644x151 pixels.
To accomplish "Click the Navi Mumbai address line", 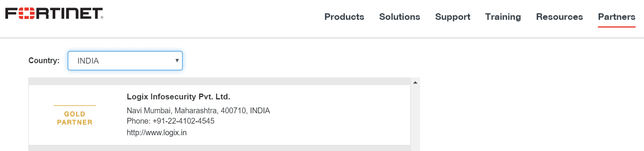I will pos(198,111).
